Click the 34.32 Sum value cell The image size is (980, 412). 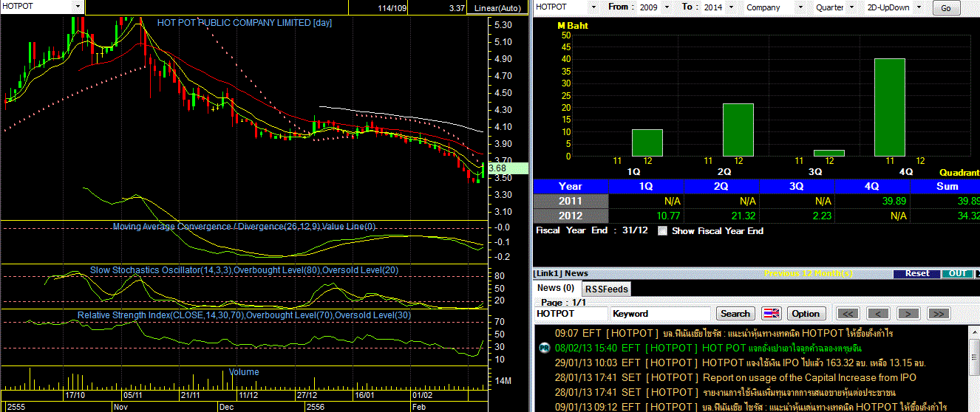pyautogui.click(x=945, y=216)
